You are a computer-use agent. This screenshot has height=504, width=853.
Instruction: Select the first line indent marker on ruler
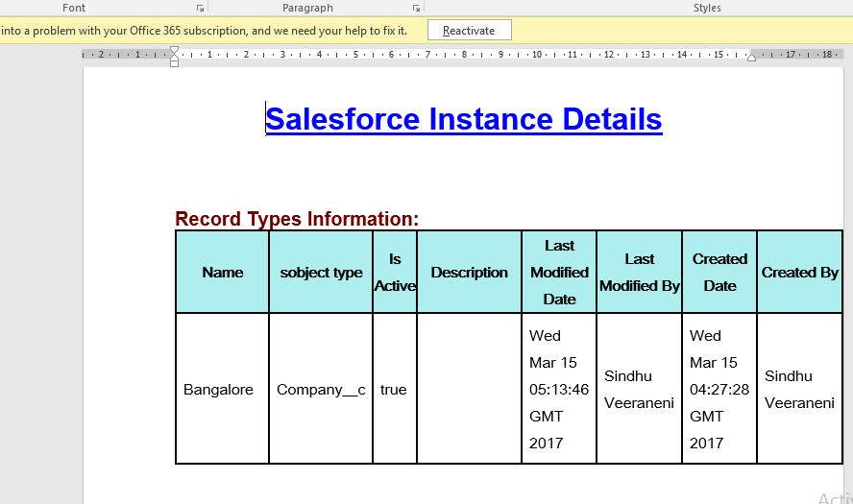tap(174, 51)
